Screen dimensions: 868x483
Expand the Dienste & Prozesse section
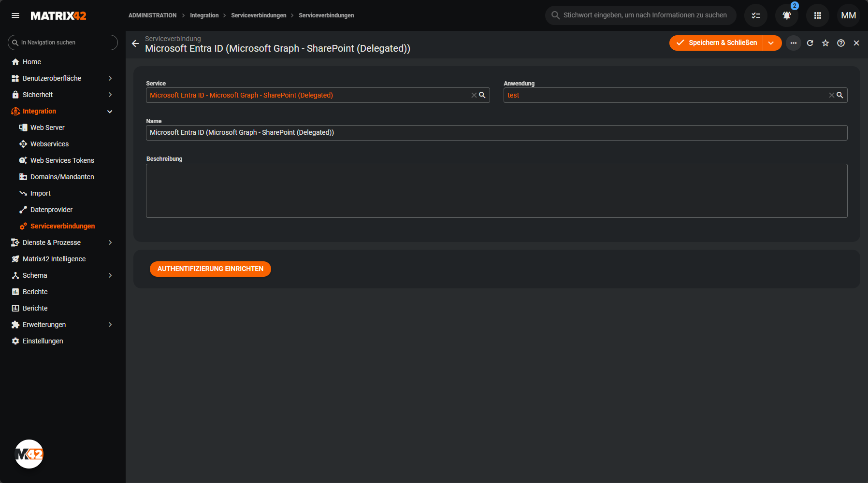pos(110,242)
